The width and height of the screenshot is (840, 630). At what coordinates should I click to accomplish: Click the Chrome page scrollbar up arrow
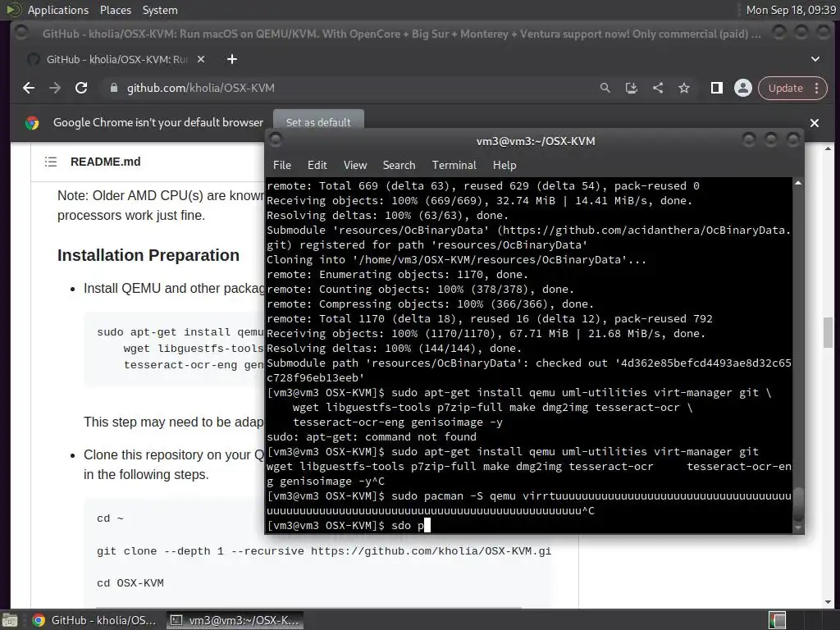click(829, 148)
